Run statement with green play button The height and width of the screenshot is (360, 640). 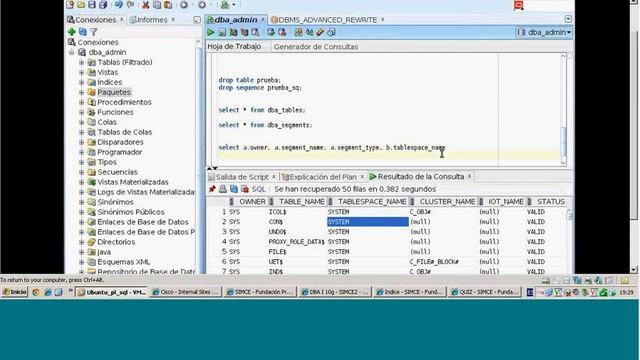211,32
